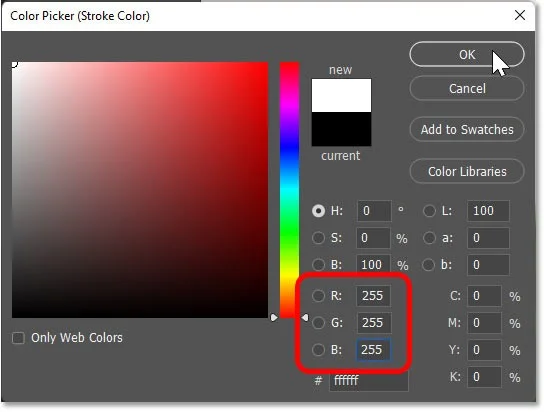Viewport: 544px width, 412px height.
Task: Open Color Libraries
Action: point(467,171)
